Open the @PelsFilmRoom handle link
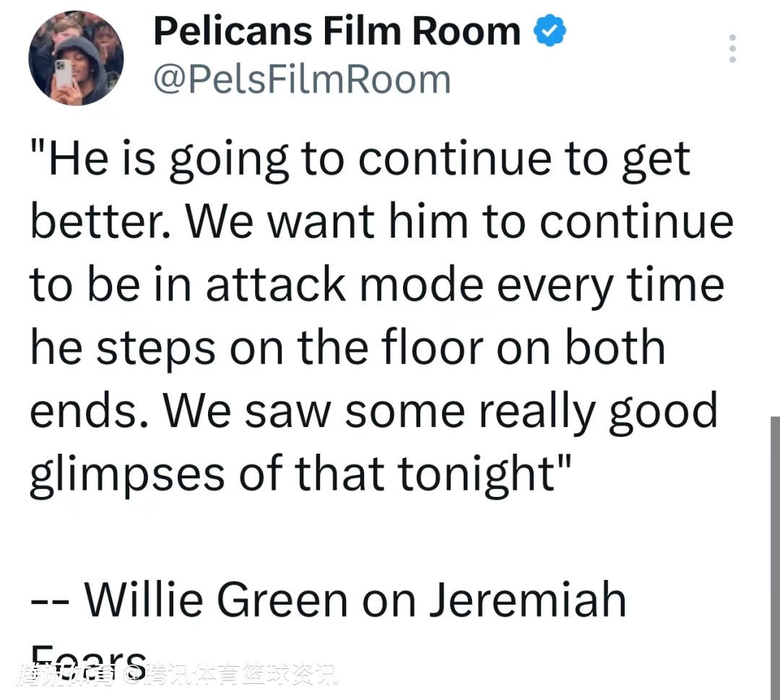Screen dimensions: 780x700 pos(302,79)
